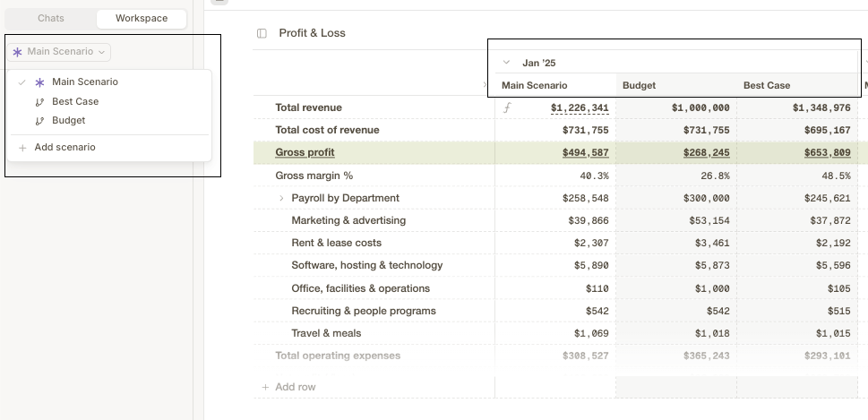Click Add scenario in the menu
868x420 pixels.
[109, 147]
